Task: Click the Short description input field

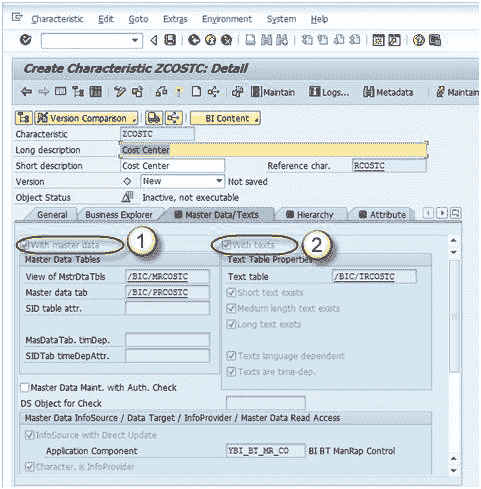Action: [x=172, y=166]
